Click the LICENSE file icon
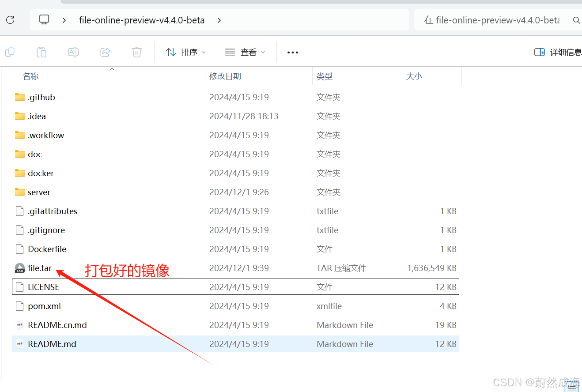This screenshot has height=392, width=582. [x=19, y=287]
